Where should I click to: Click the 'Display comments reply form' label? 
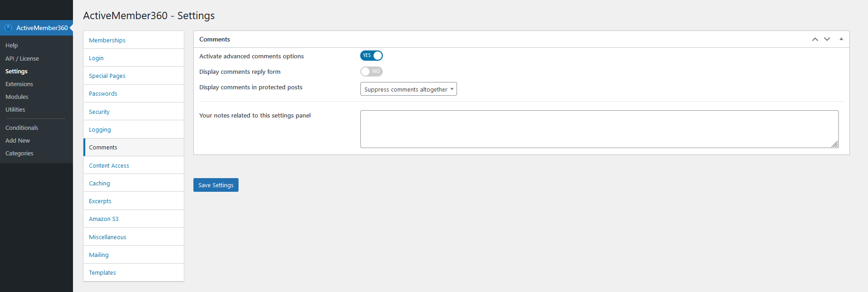pos(240,72)
